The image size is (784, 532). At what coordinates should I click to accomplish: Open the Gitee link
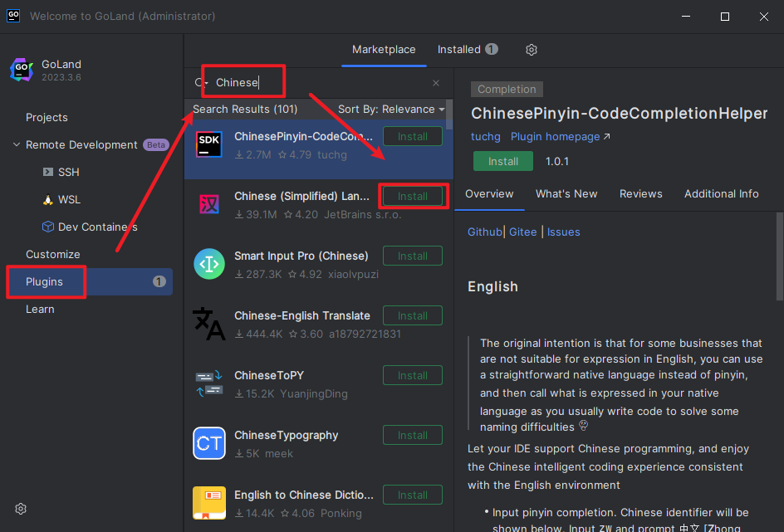click(x=522, y=232)
